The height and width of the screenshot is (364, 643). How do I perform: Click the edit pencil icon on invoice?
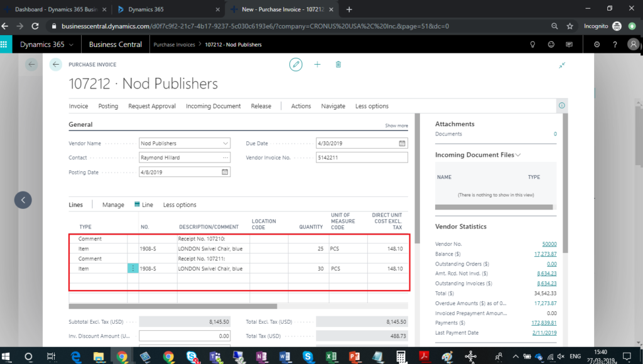296,65
